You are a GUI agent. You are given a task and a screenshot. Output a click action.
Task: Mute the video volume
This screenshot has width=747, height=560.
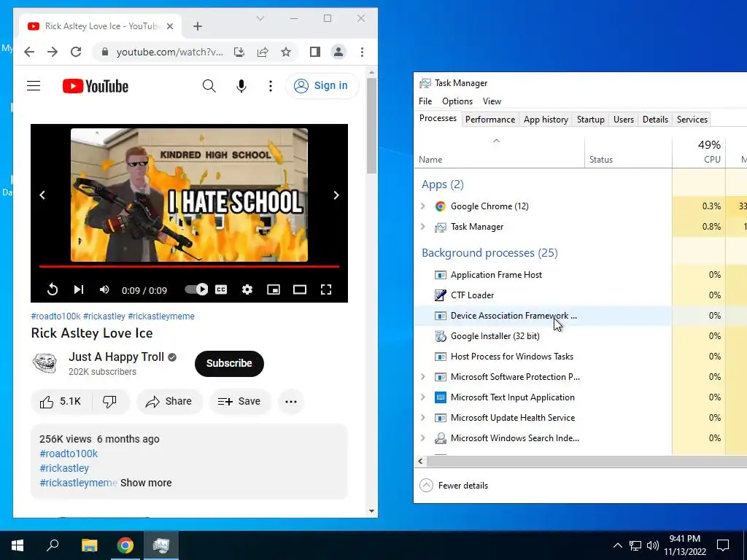pyautogui.click(x=104, y=289)
